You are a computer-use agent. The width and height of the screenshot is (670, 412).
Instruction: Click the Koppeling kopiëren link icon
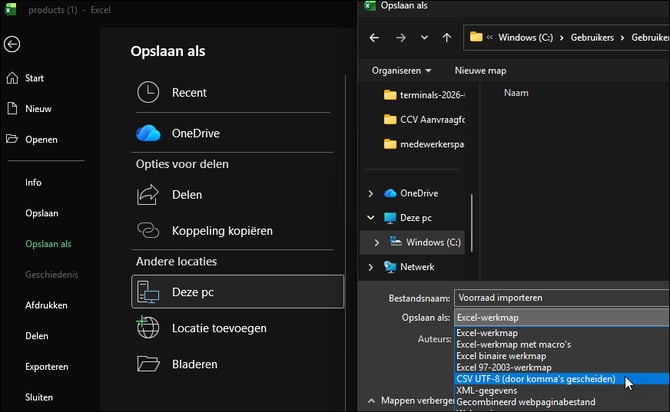[148, 230]
